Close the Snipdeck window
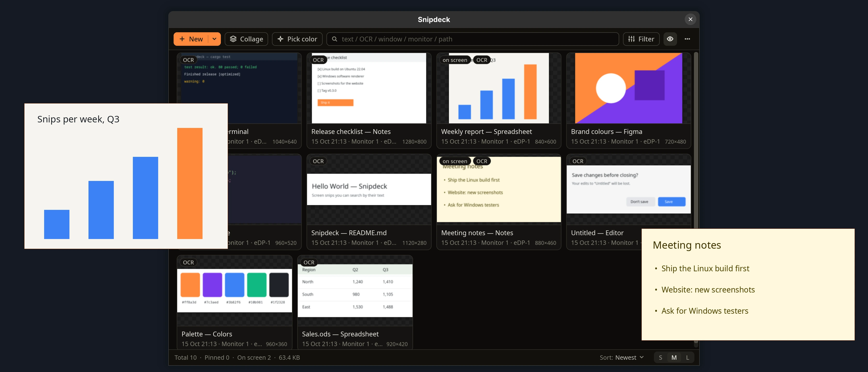 coord(690,19)
